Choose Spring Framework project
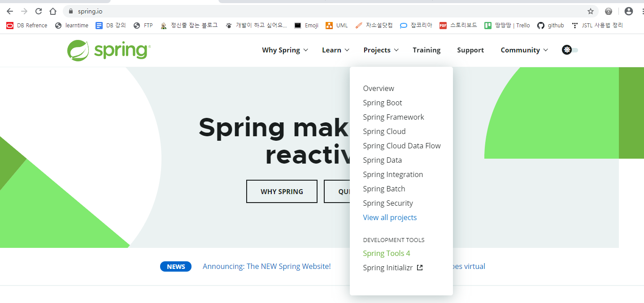This screenshot has height=303, width=644. click(393, 117)
